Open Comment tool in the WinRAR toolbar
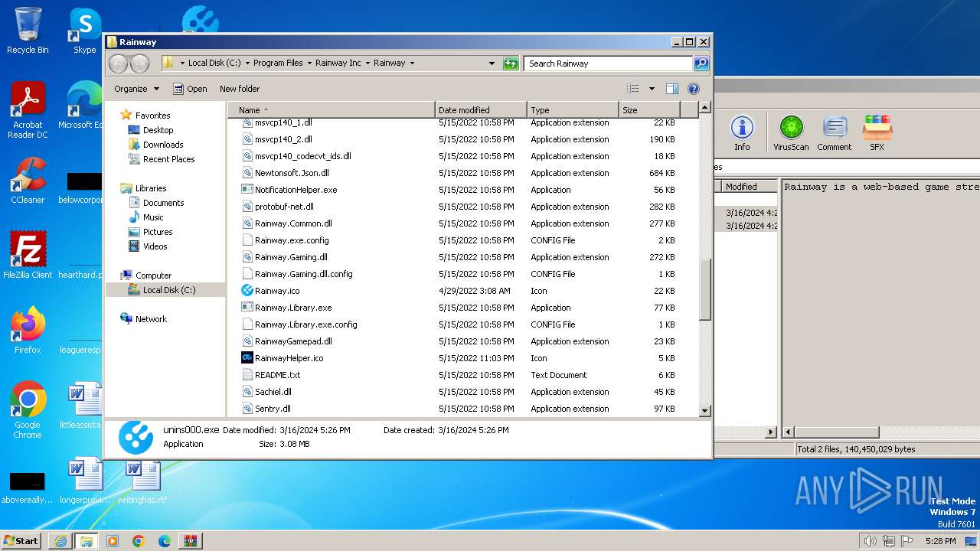980x551 pixels. coord(834,132)
